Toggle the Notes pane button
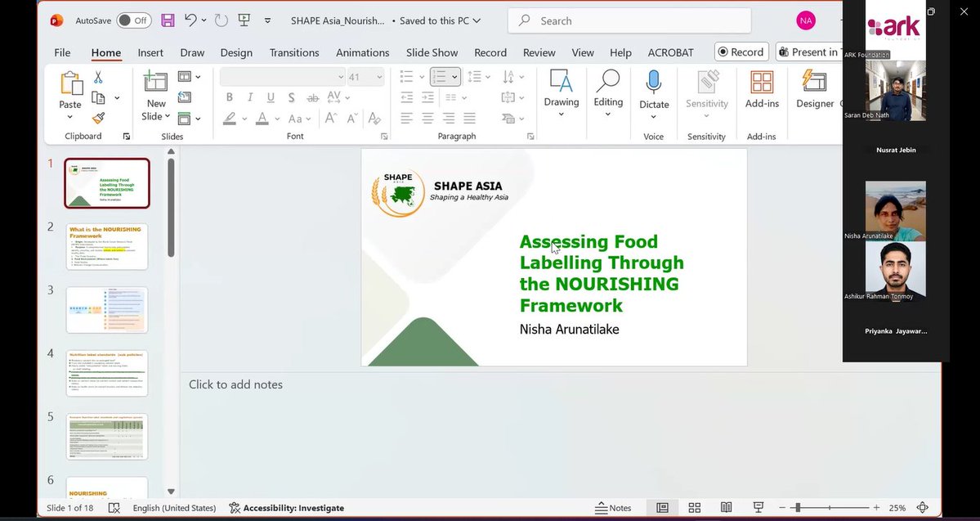980x521 pixels. (613, 508)
